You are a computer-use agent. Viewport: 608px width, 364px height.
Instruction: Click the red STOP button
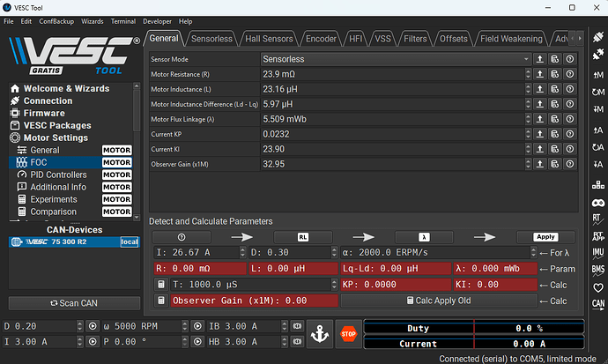348,334
